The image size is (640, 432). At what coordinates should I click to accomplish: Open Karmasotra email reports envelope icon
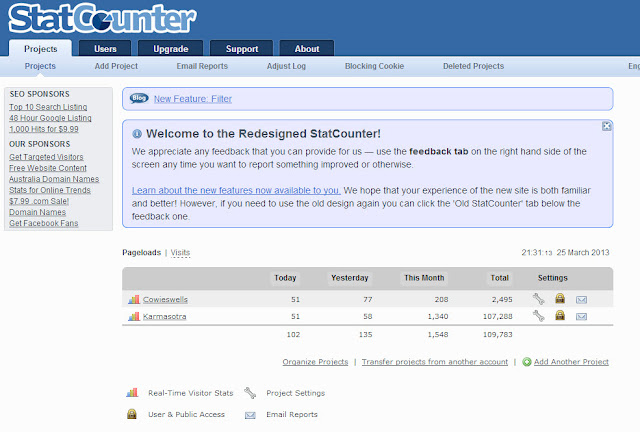581,316
